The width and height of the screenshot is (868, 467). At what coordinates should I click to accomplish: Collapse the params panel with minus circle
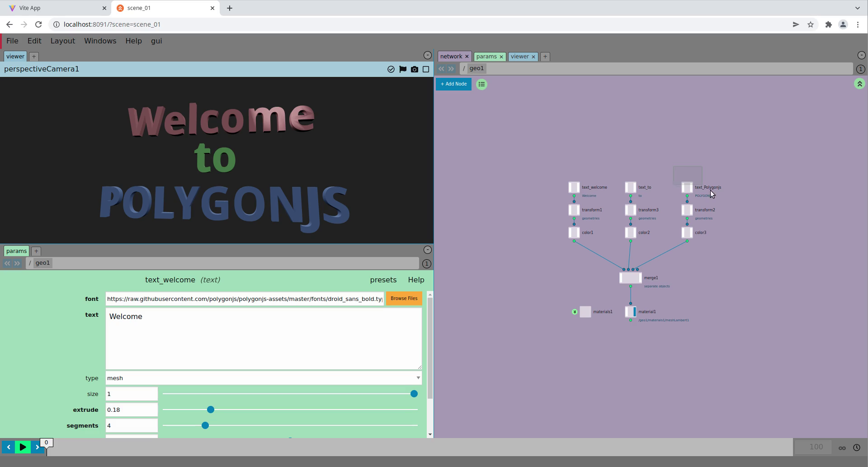(428, 250)
